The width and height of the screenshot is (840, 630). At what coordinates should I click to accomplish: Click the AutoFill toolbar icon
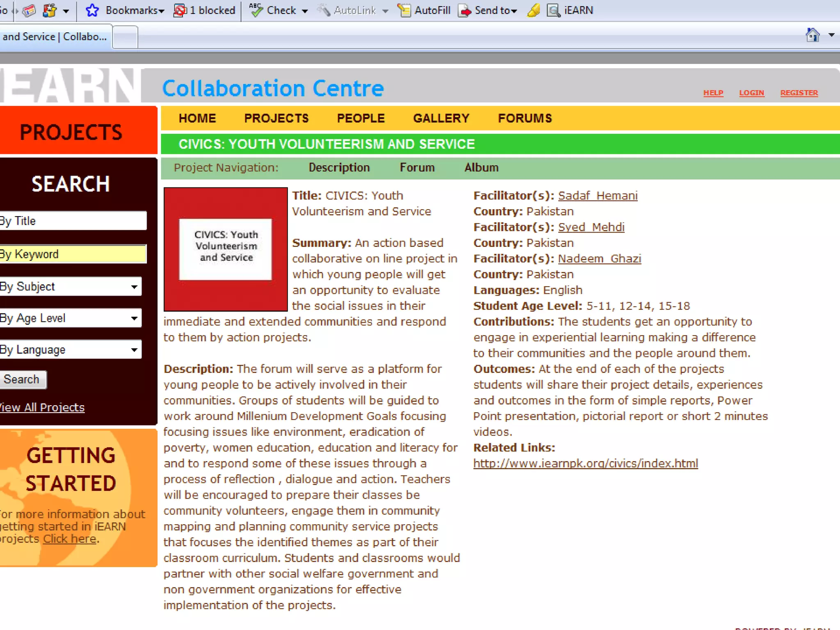point(404,10)
